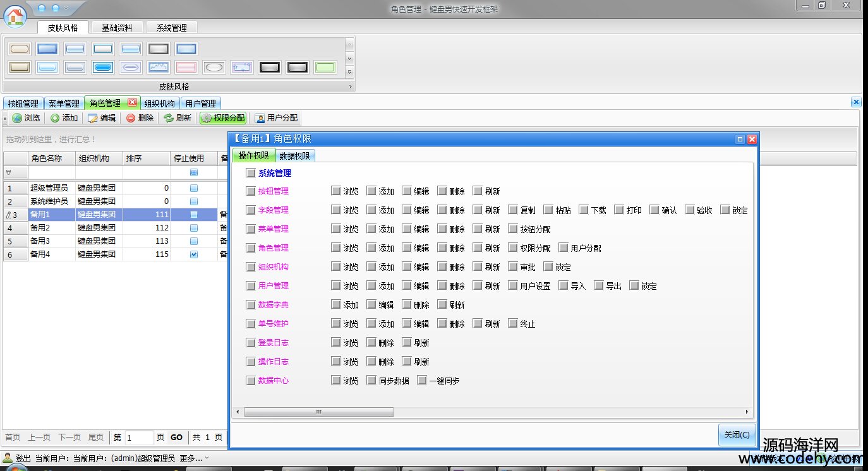Open the 基础资料 ribbon tab
This screenshot has width=868, height=471.
coord(117,28)
